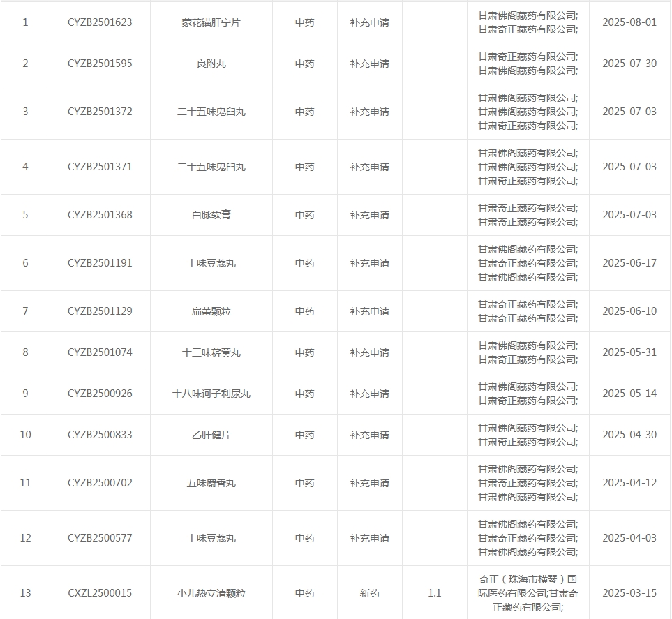Select date 2025-05-31
The image size is (672, 619).
[x=629, y=352]
